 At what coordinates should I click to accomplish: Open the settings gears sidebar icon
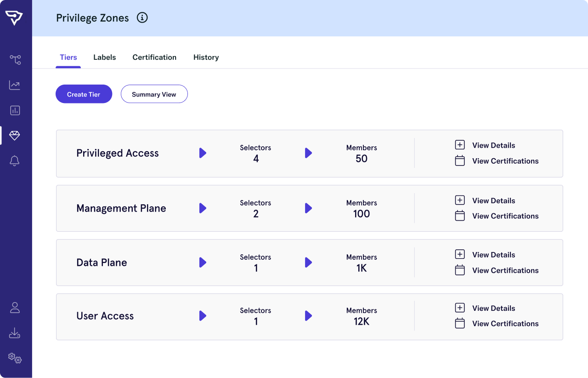(x=15, y=358)
